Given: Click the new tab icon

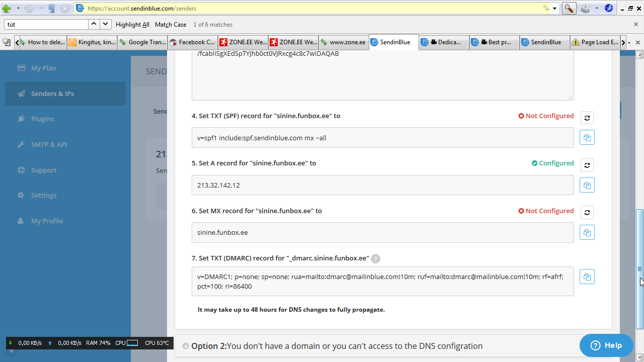Looking at the screenshot, I should click(7, 42).
